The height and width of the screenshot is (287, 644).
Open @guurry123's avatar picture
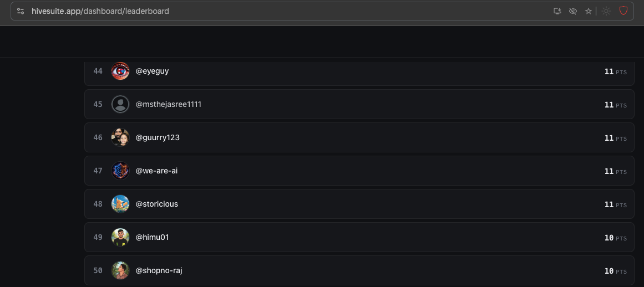120,137
